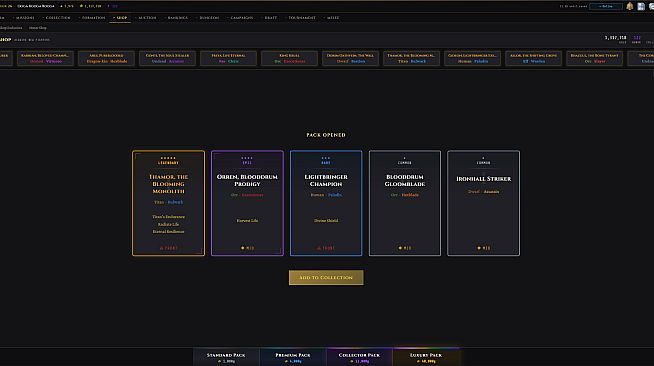Image resolution: width=654 pixels, height=366 pixels.
Task: Open the Auction tab
Action: pyautogui.click(x=146, y=18)
